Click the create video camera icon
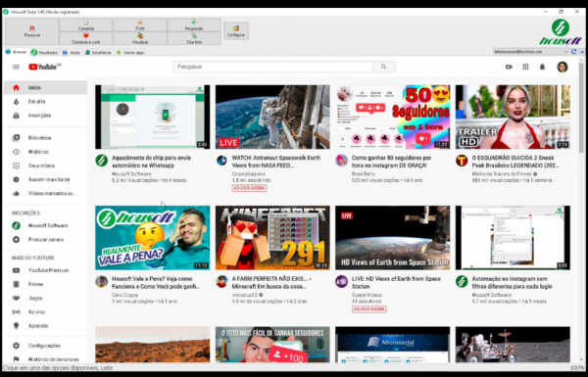 tap(509, 68)
